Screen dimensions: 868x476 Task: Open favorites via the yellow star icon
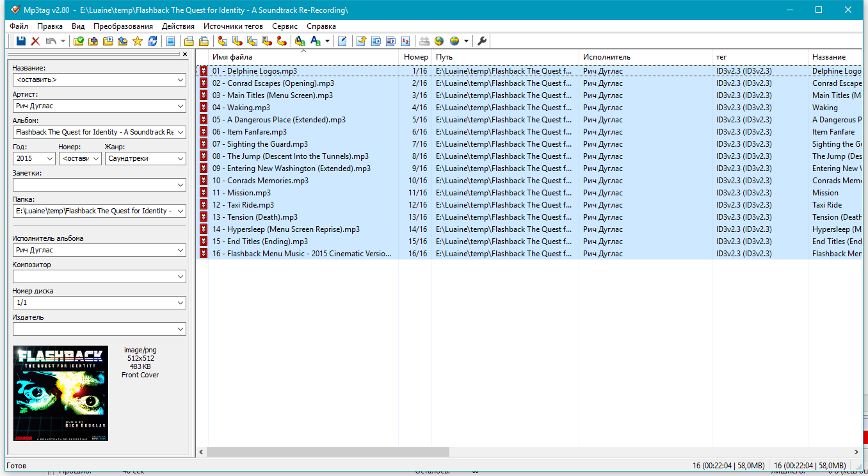[137, 41]
